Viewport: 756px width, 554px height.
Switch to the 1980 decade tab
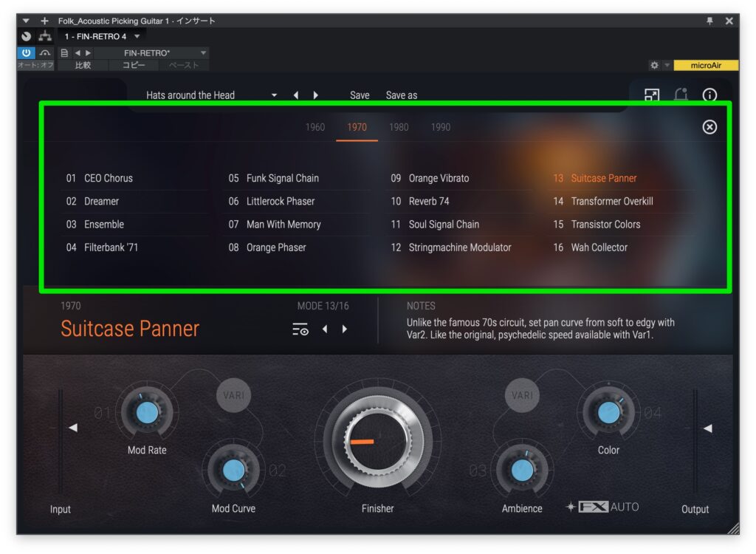point(399,127)
